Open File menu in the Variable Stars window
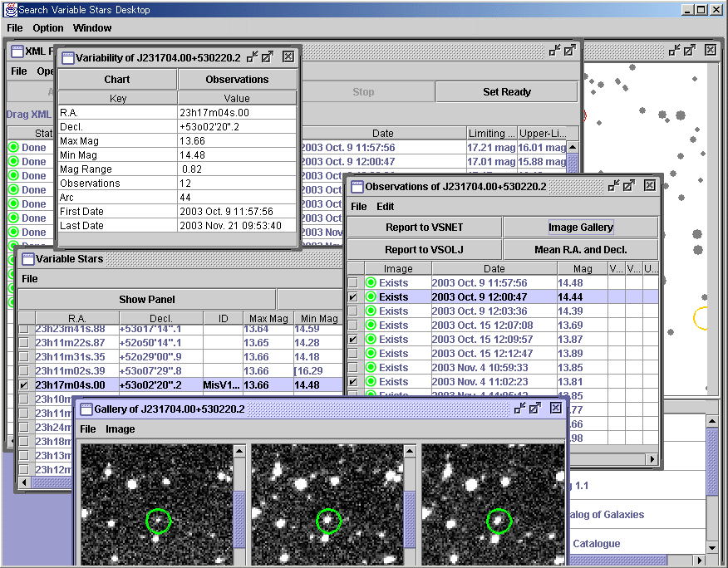728x568 pixels. tap(30, 279)
